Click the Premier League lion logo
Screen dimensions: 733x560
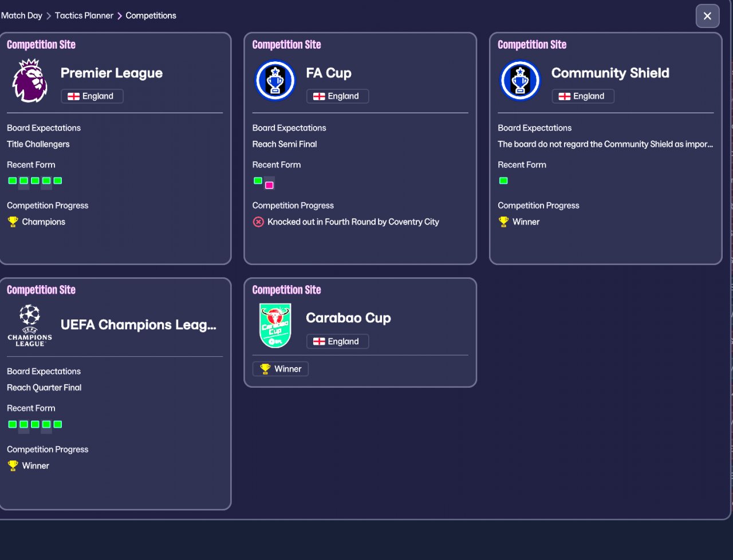click(30, 81)
